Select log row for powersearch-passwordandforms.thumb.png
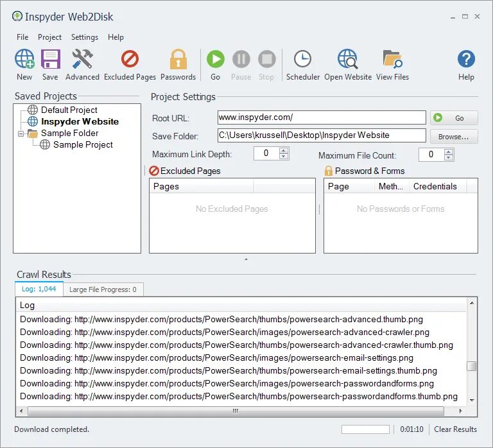The height and width of the screenshot is (448, 493). 239,396
